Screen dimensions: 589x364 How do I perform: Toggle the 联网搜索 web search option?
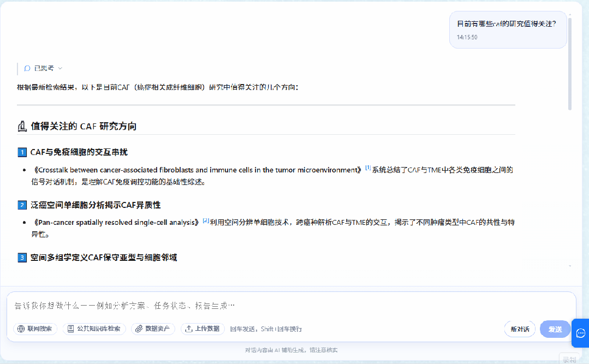[35, 329]
